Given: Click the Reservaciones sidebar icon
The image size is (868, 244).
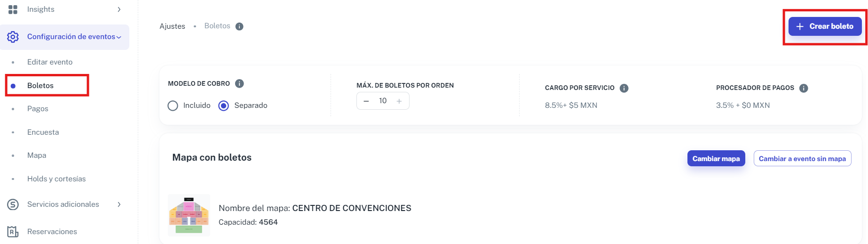Looking at the screenshot, I should point(13,232).
